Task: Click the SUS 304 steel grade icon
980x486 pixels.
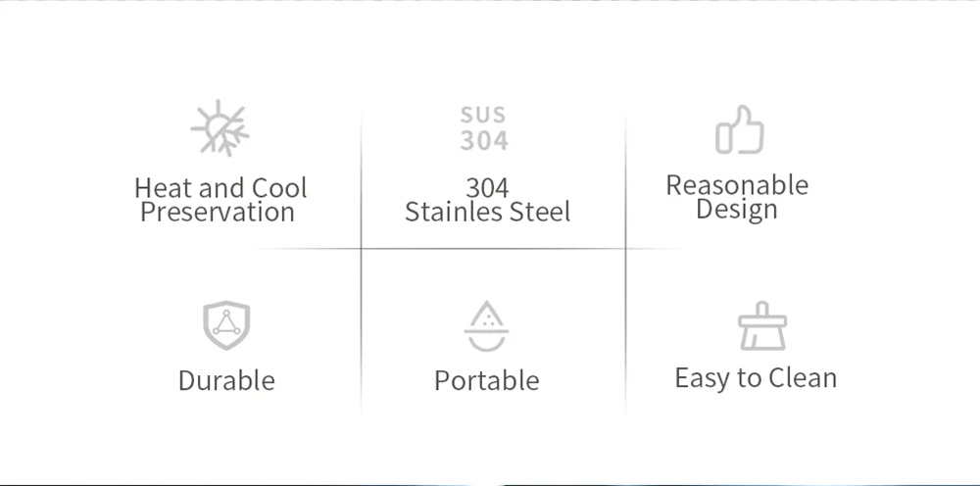Action: click(x=484, y=129)
